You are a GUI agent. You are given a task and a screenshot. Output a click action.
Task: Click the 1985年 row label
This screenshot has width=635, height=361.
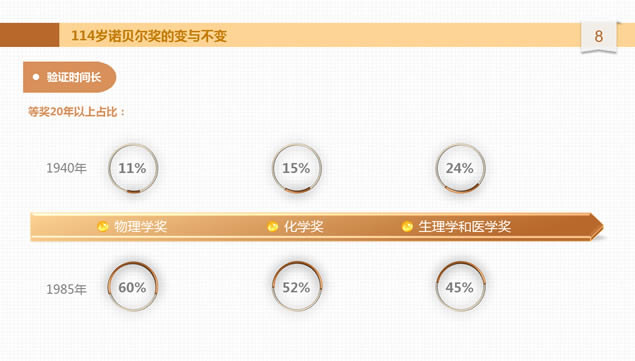(x=66, y=289)
